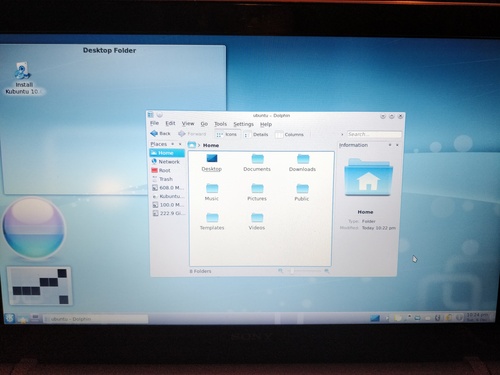
Task: Click the pin-on-all-desktops titlebar button
Action: [160, 115]
